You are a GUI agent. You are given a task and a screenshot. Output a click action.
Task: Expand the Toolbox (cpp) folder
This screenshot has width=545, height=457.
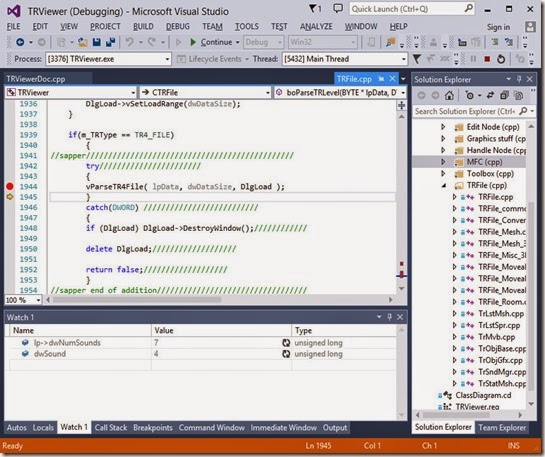point(443,173)
